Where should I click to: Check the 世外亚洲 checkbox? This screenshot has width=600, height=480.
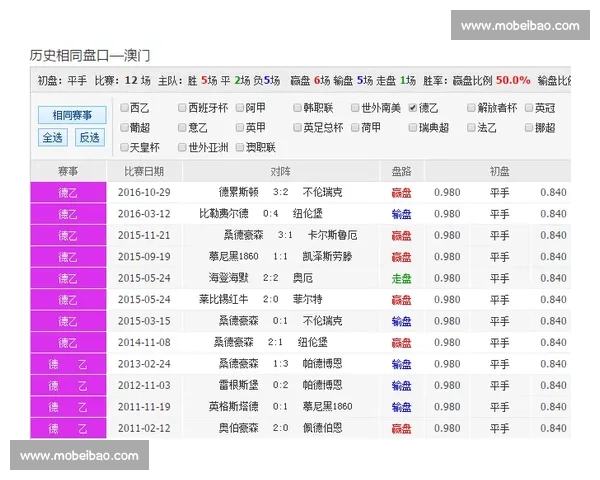click(x=182, y=147)
